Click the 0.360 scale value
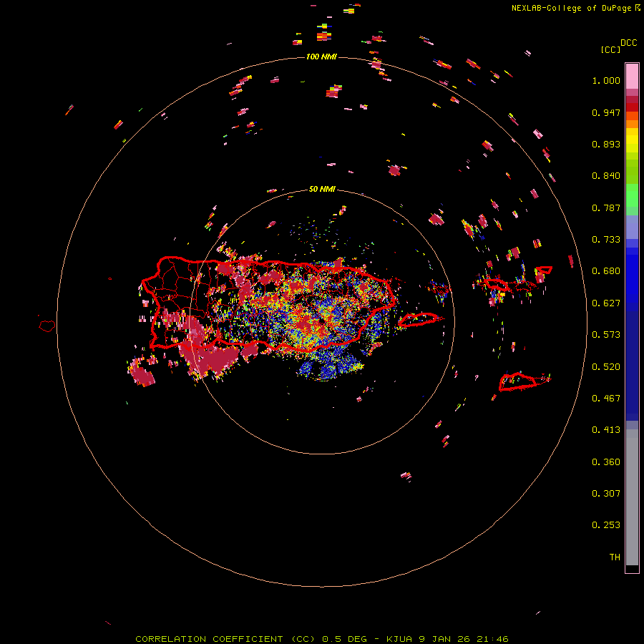Viewport: 644px width, 644px height. point(606,462)
